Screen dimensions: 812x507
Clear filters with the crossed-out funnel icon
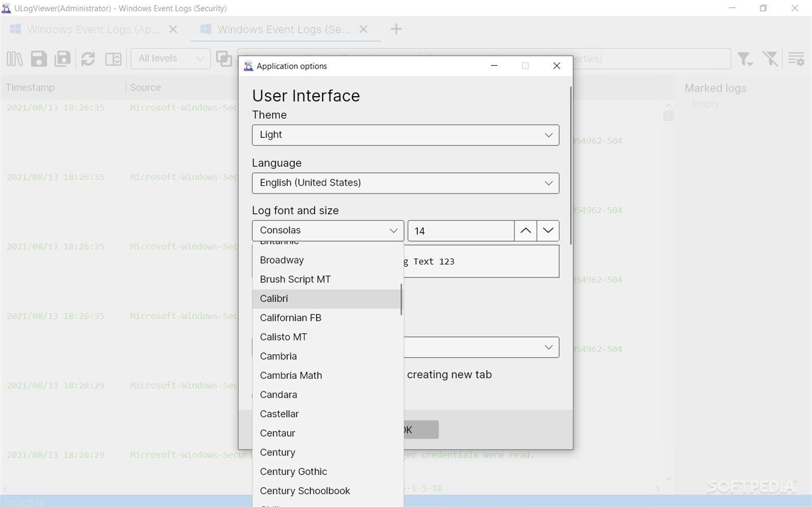click(770, 59)
